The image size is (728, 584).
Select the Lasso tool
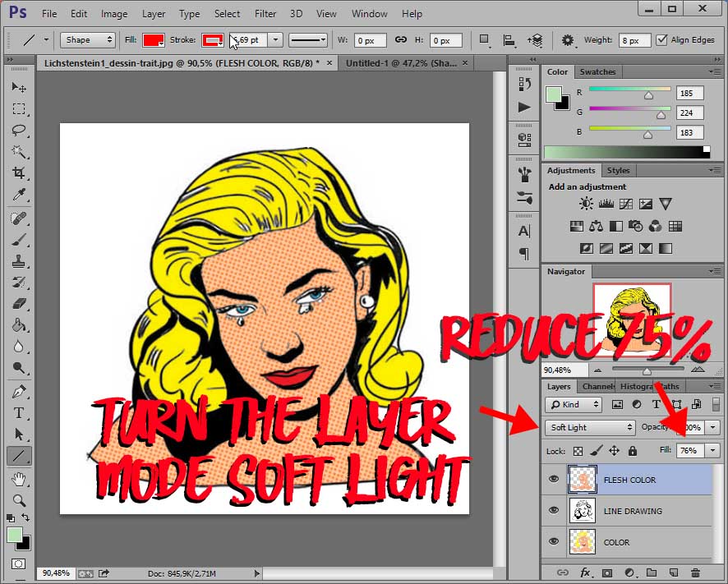pyautogui.click(x=19, y=131)
